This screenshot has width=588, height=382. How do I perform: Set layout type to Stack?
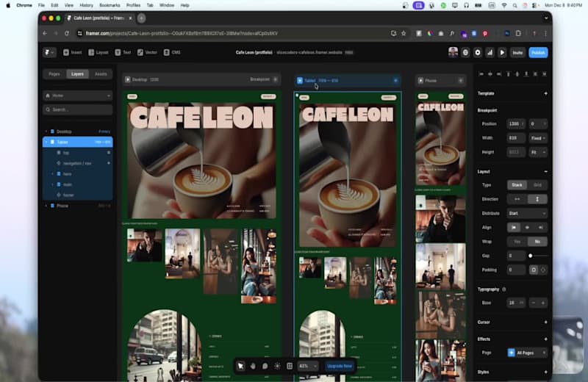pos(517,185)
